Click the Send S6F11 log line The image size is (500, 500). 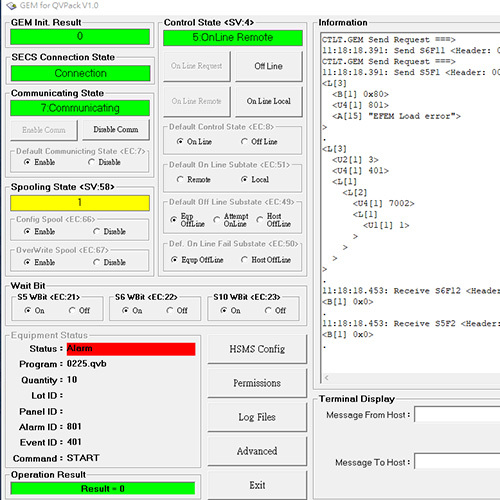pos(411,51)
